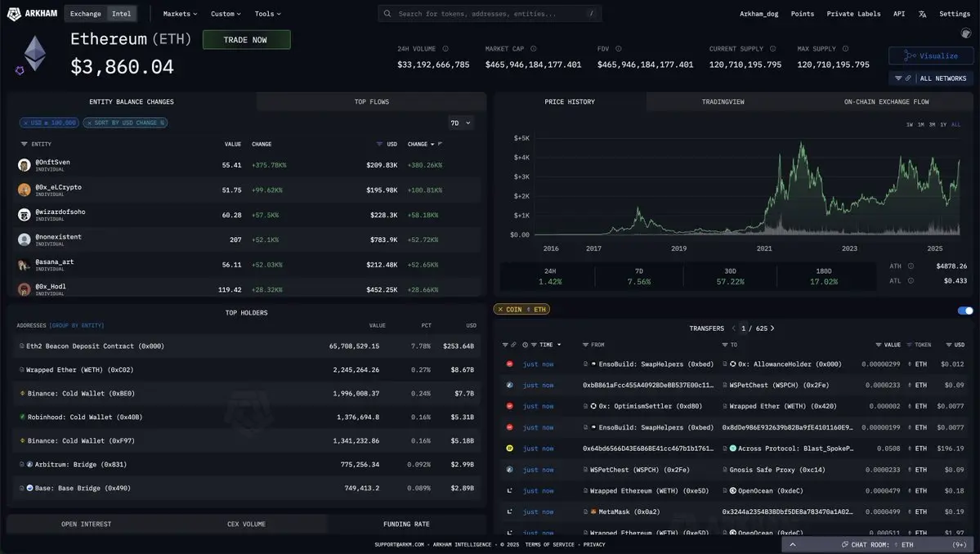Image resolution: width=980 pixels, height=554 pixels.
Task: Open the Funding Rate tab
Action: click(x=406, y=524)
